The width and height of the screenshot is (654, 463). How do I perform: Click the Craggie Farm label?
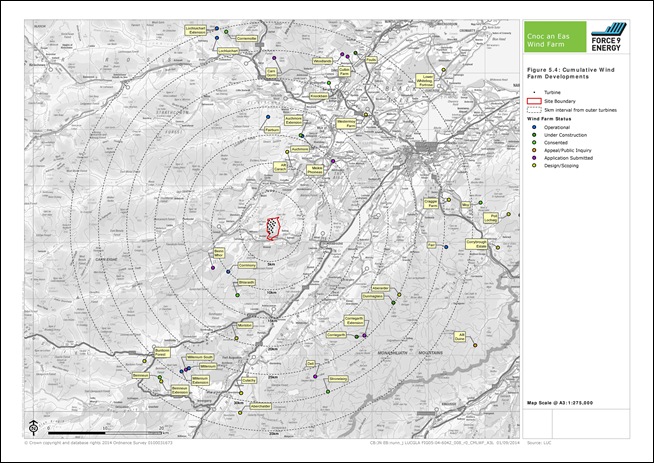pos(431,203)
